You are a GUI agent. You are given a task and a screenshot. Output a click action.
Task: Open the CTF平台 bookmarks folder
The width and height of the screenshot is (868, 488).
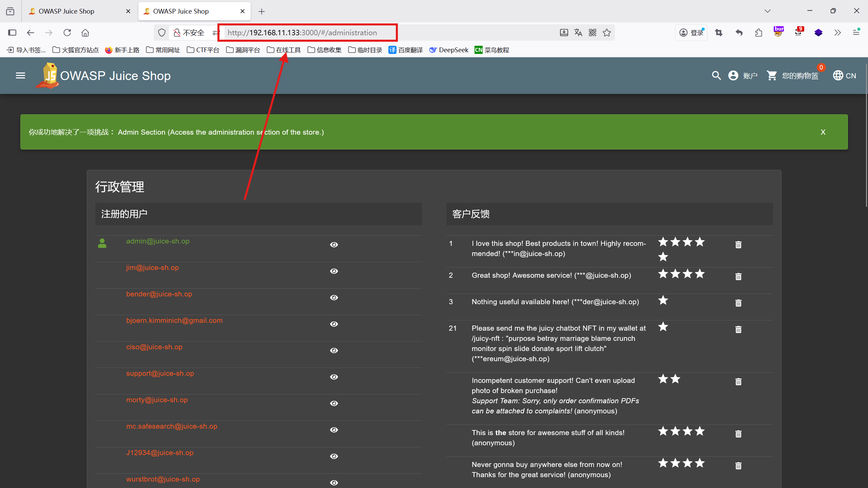click(203, 50)
